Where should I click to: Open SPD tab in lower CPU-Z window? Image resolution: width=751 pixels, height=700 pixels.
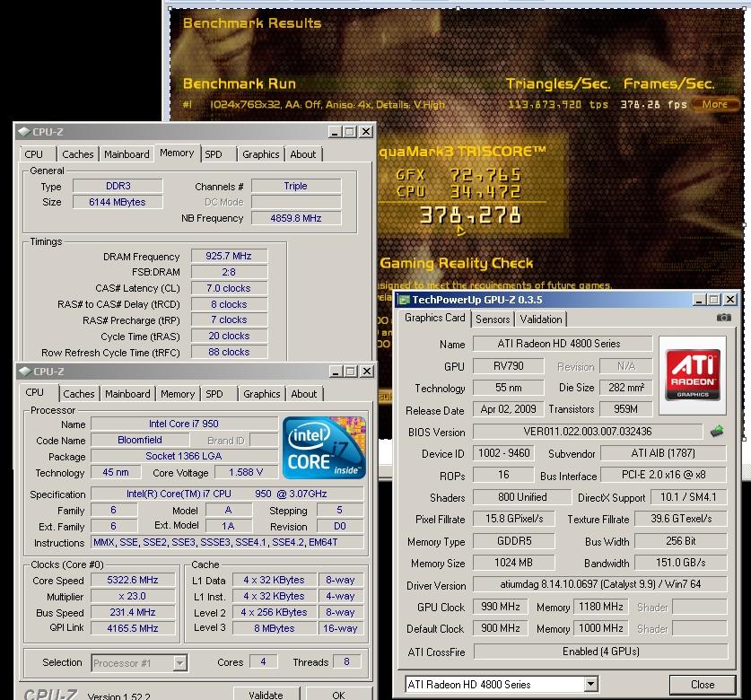click(x=214, y=394)
